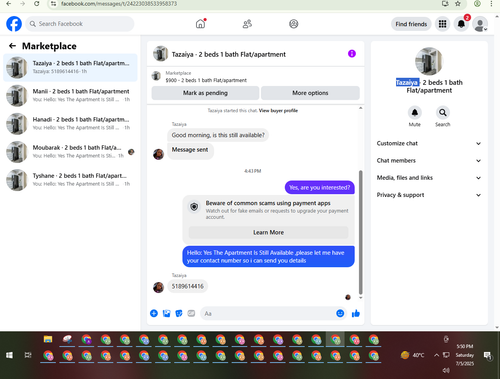
Task: Send a thumbs-up like
Action: click(356, 313)
